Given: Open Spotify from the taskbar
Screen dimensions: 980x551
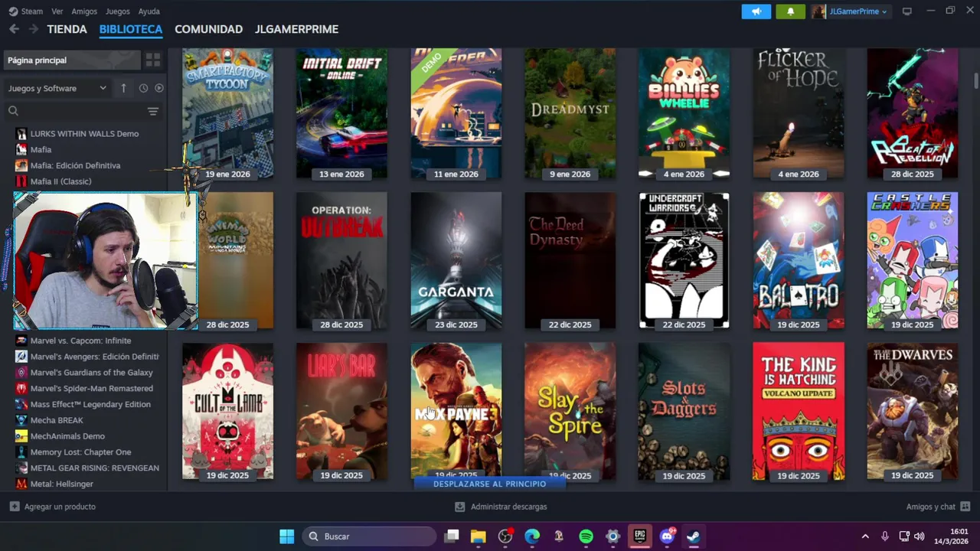Looking at the screenshot, I should click(x=586, y=536).
